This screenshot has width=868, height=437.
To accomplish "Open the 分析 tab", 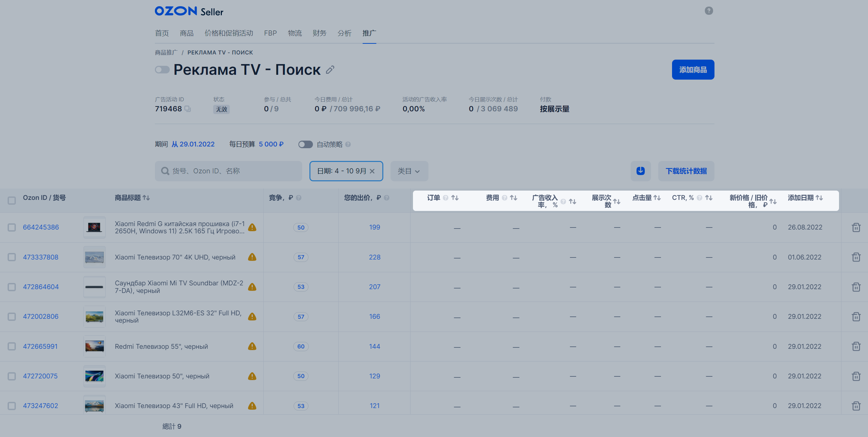I will [x=344, y=33].
